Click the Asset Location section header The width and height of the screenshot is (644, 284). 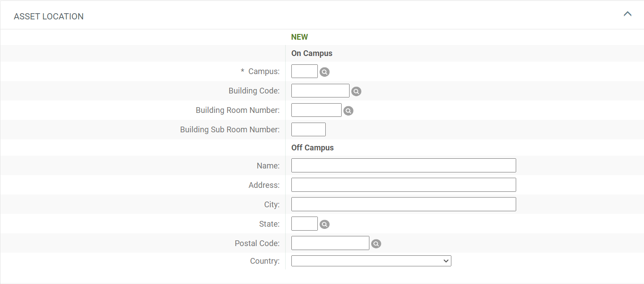pyautogui.click(x=49, y=17)
